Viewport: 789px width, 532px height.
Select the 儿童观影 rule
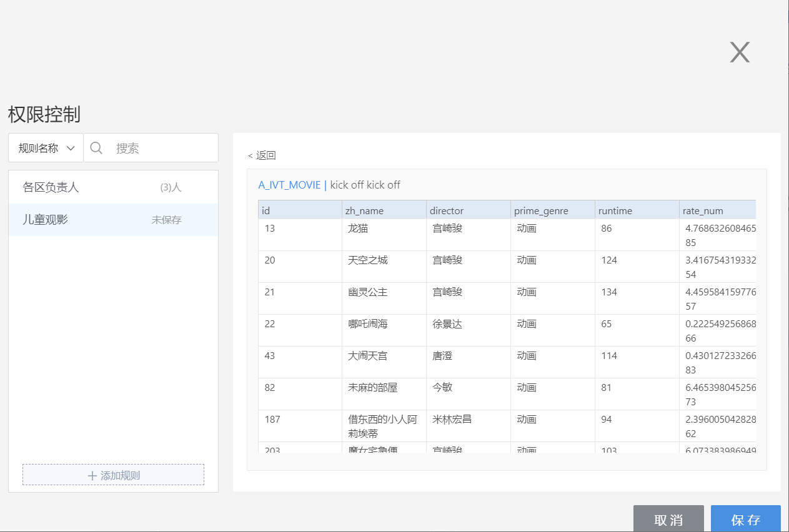point(113,220)
